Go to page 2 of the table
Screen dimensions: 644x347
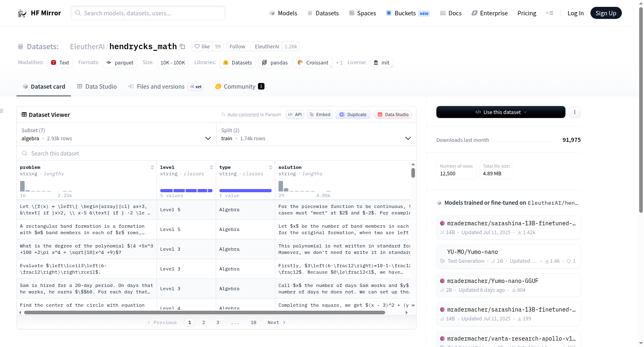coord(204,322)
